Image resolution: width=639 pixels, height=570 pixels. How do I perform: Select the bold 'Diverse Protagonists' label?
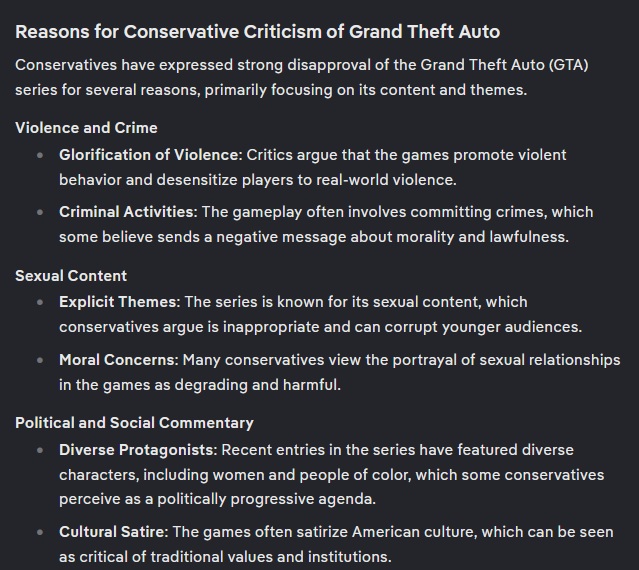(x=138, y=450)
